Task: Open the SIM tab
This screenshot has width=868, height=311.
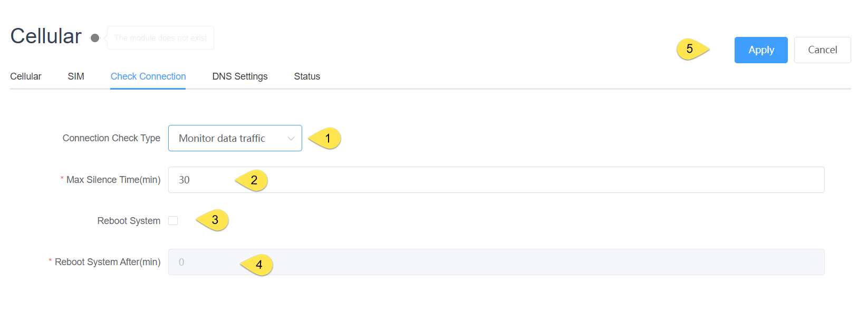Action: point(76,76)
